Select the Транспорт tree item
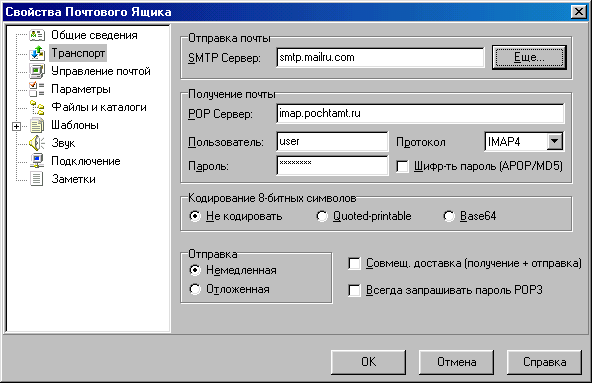This screenshot has height=383, width=592. [x=78, y=53]
